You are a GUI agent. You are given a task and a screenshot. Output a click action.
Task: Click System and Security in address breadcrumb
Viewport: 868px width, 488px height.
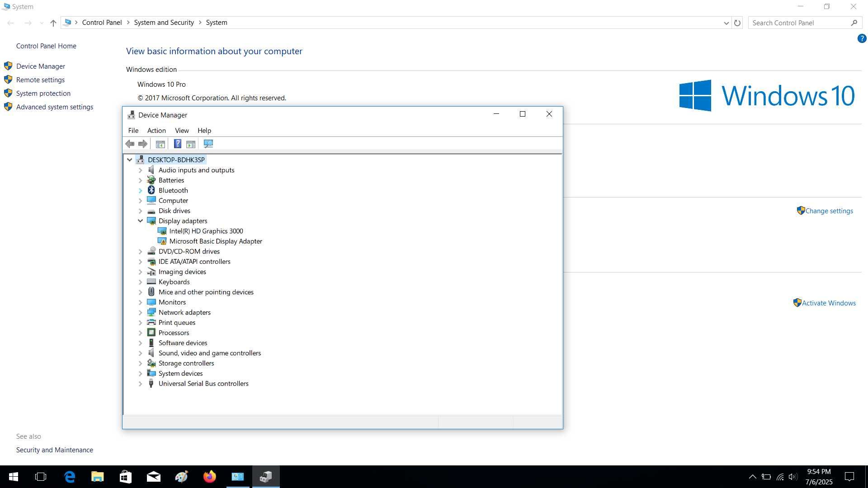coord(164,23)
